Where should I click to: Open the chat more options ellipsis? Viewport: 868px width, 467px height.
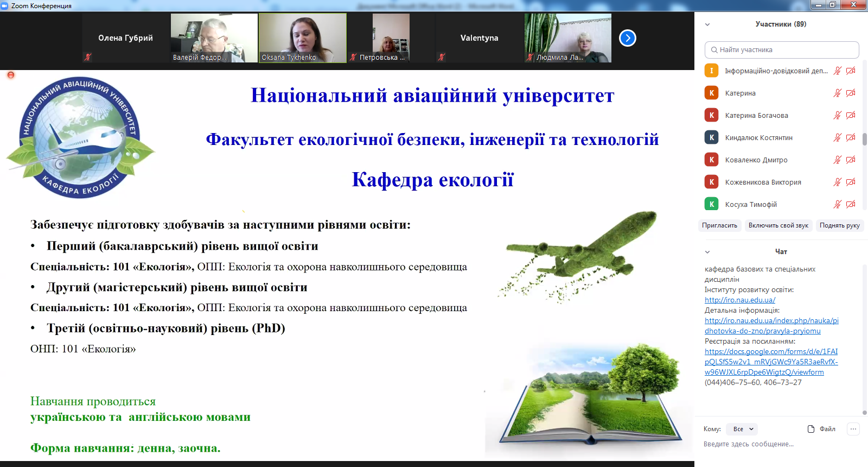pyautogui.click(x=853, y=429)
